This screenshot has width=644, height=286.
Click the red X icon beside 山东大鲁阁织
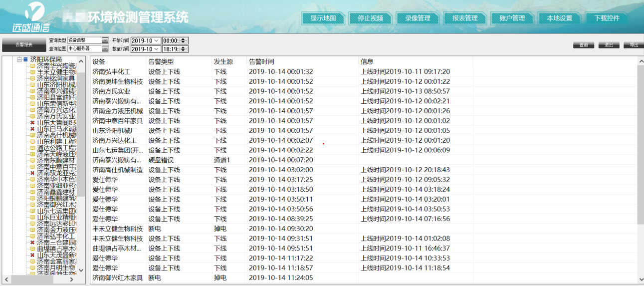click(x=32, y=123)
